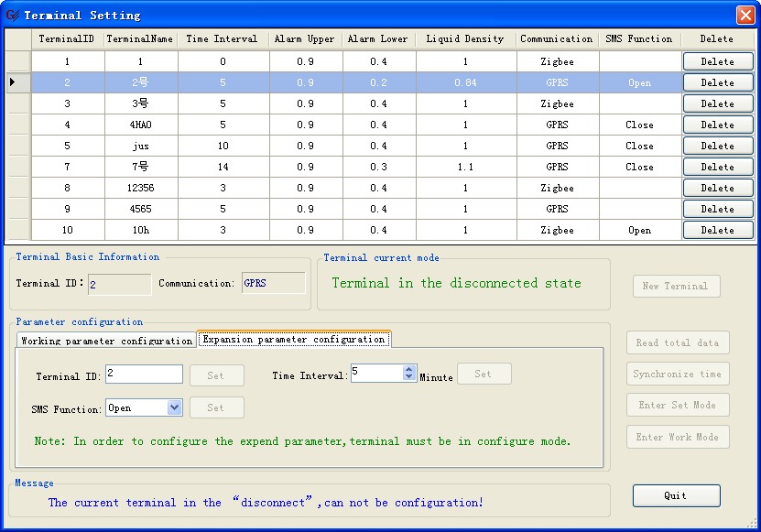Delete the 7号 terminal row

point(717,167)
